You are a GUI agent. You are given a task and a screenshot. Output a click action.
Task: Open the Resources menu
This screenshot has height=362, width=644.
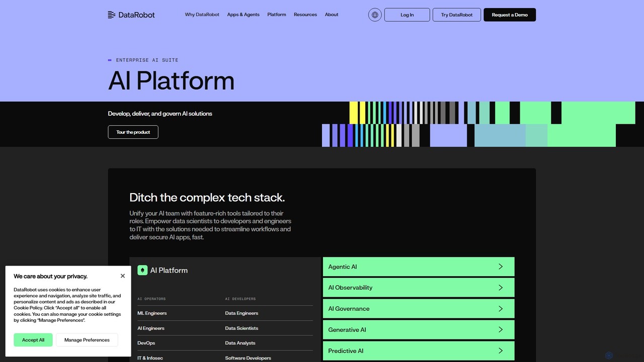tap(305, 15)
